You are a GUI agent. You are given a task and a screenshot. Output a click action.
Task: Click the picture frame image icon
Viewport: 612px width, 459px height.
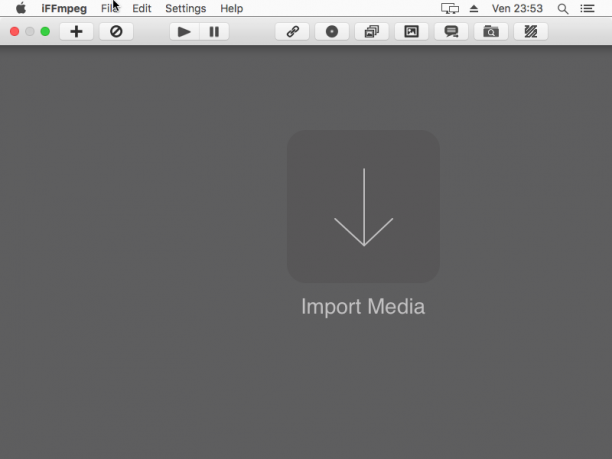point(411,32)
